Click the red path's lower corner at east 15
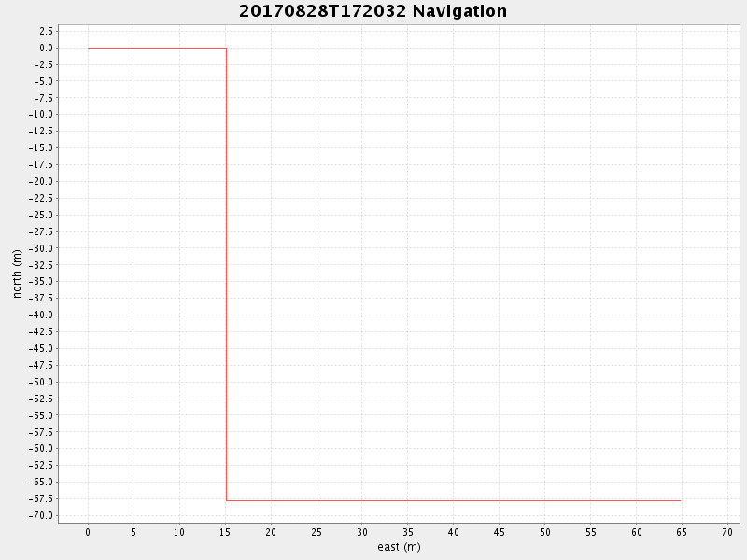Viewport: 747px width, 560px height. 226,501
